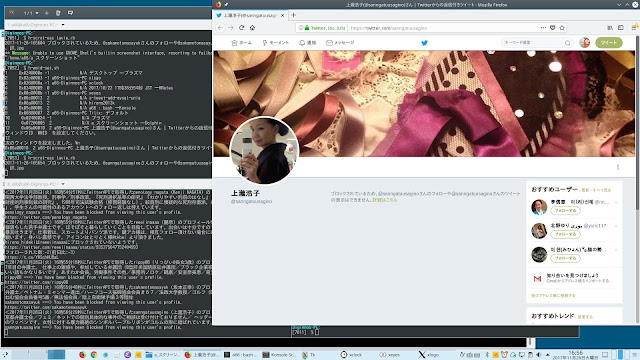The height and width of the screenshot is (360, 640).
Task: Click the clipboard paste icon in the terminal toolbar
Action: [58, 13]
